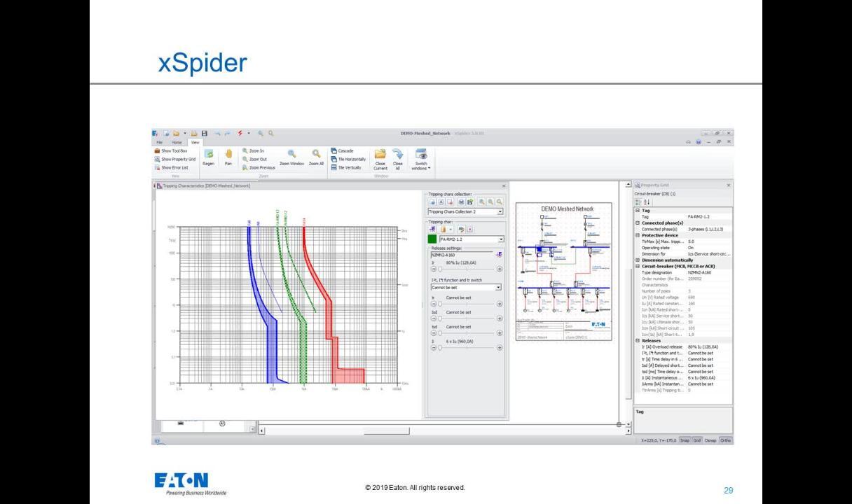
Task: Click the plus button of Ir slider
Action: click(x=500, y=269)
